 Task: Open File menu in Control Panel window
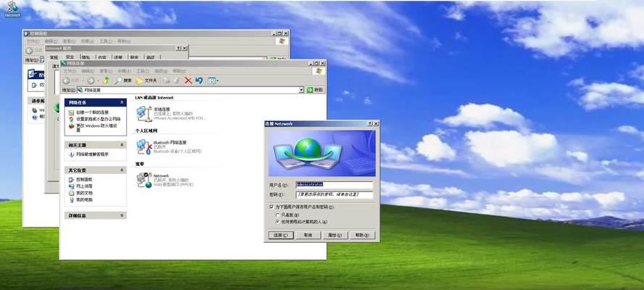33,41
